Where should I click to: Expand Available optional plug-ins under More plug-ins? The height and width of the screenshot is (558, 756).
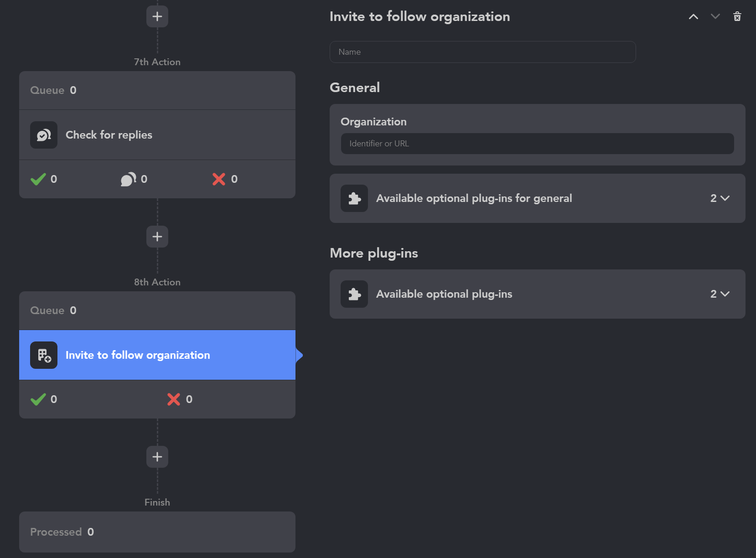click(720, 294)
